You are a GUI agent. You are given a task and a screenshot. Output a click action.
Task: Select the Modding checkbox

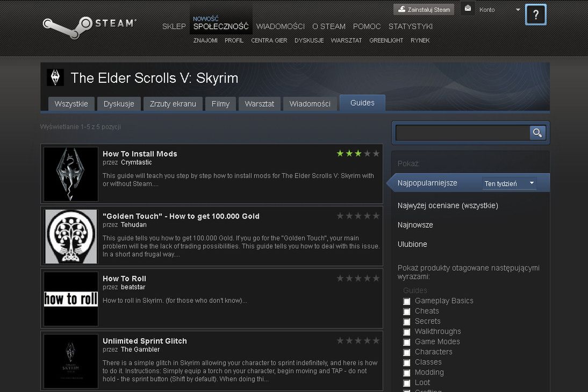[406, 373]
